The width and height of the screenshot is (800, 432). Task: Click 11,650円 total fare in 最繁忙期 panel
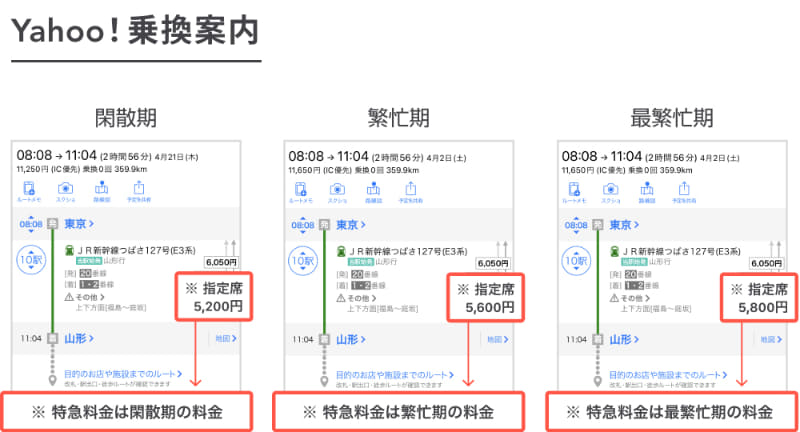click(x=578, y=170)
